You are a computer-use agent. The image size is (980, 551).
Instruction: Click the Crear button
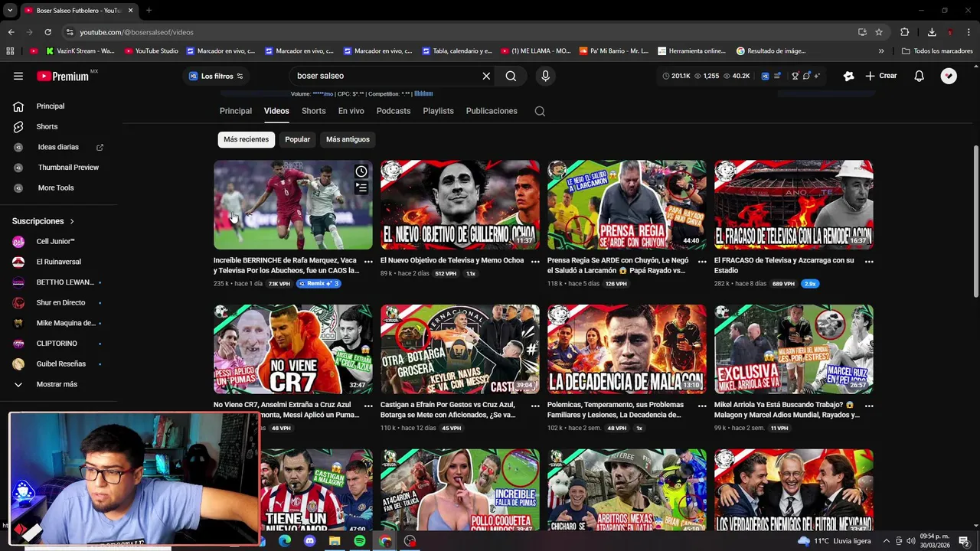[x=880, y=76]
